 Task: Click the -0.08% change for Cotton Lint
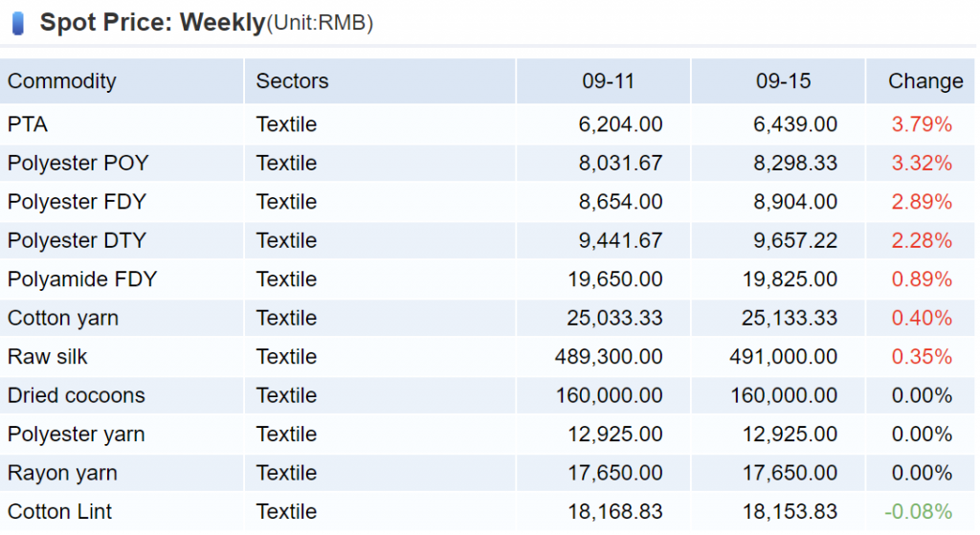pyautogui.click(x=918, y=512)
